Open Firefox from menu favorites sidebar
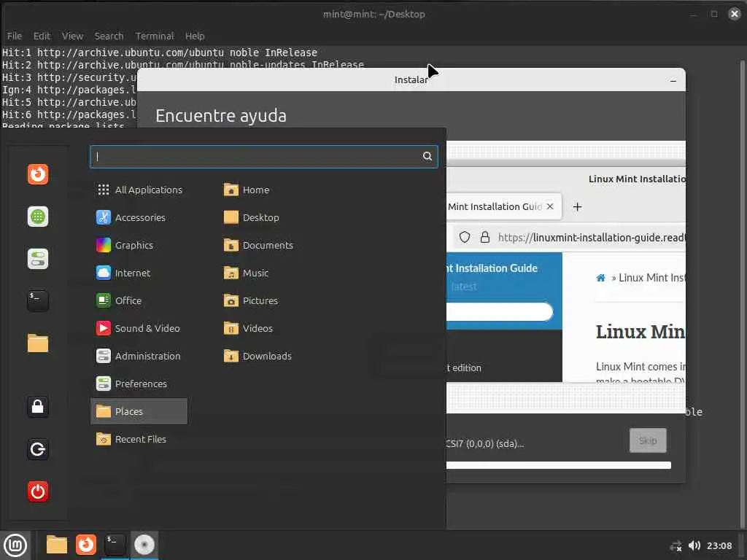 coord(38,174)
